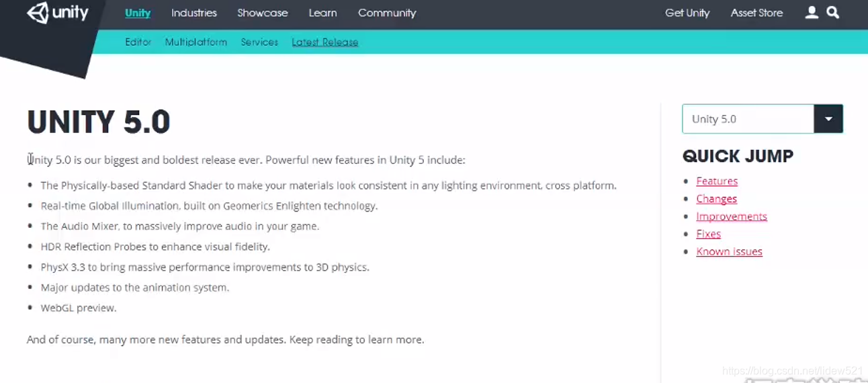Click the WebGL preview bullet
The height and width of the screenshot is (383, 868).
78,308
